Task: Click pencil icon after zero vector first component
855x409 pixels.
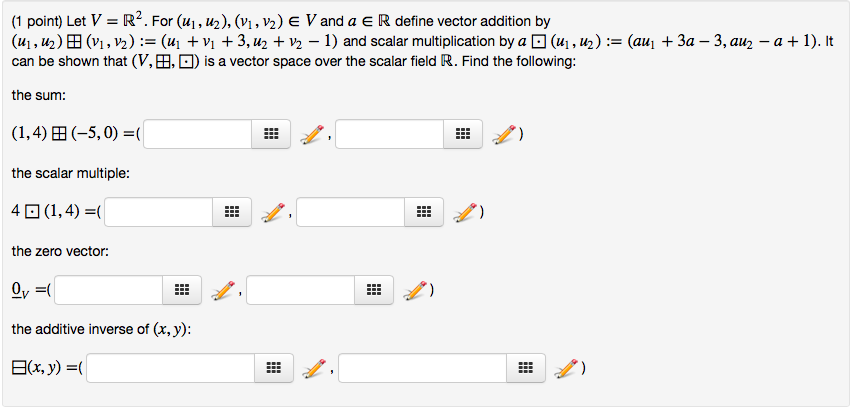Action: 223,290
